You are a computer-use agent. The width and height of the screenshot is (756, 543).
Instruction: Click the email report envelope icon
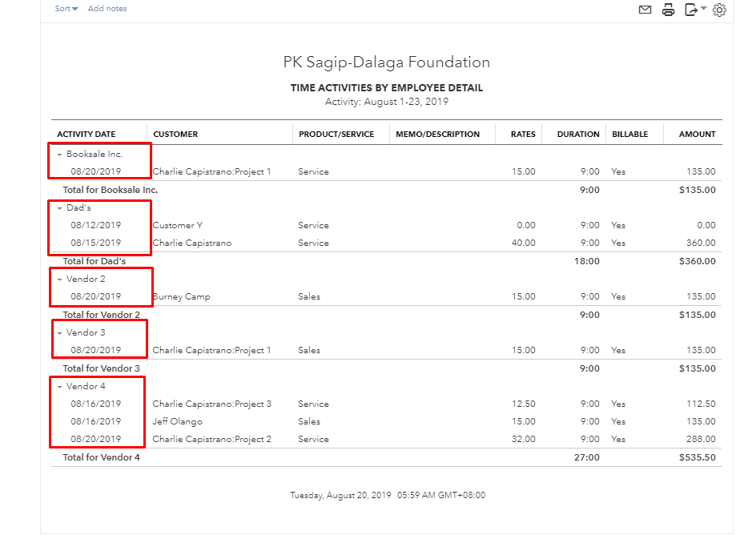pos(645,10)
